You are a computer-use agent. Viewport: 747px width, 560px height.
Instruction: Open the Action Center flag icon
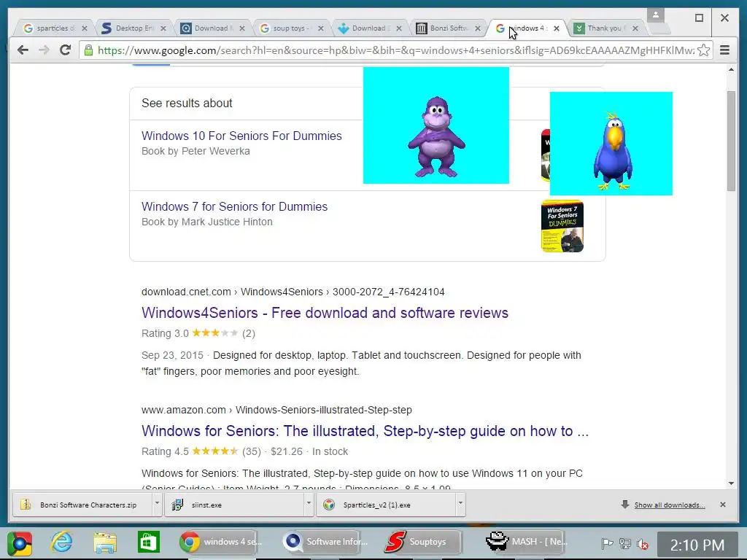pyautogui.click(x=607, y=543)
